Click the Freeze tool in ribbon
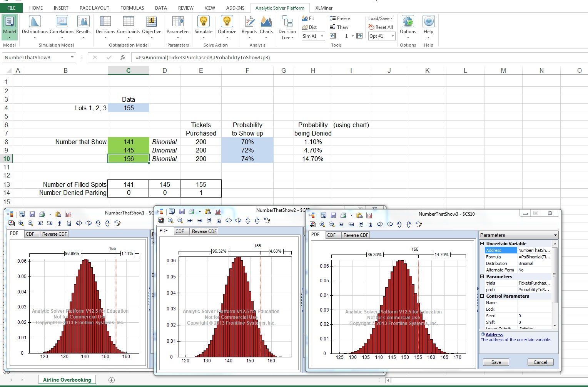 340,18
